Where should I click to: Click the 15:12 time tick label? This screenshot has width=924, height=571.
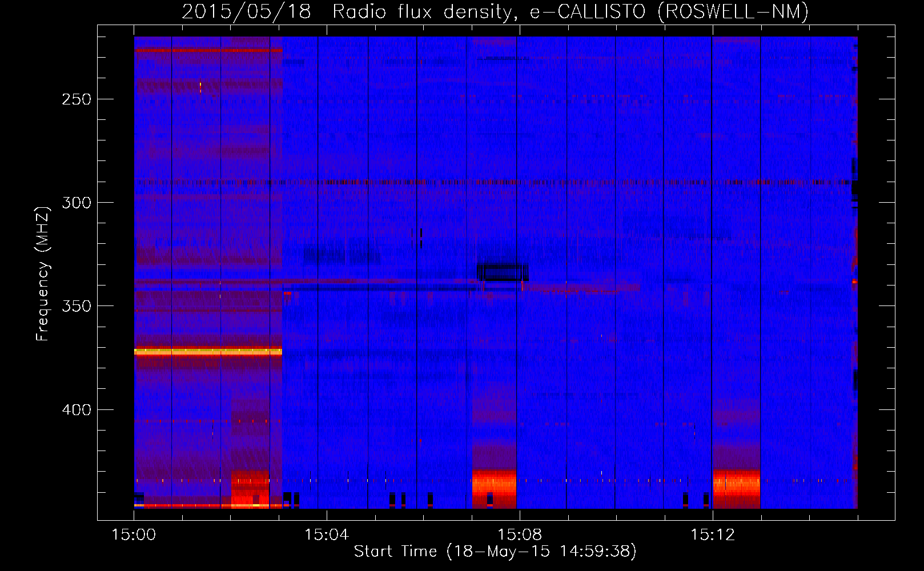coord(712,534)
